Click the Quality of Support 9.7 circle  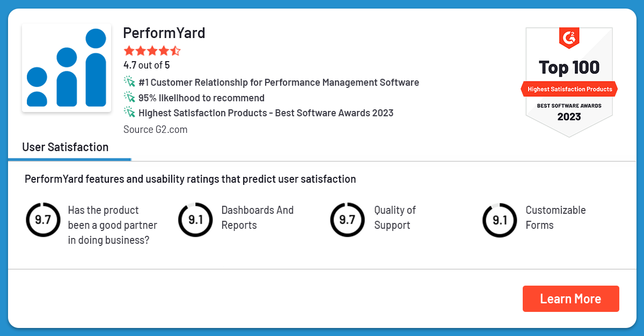pos(347,220)
